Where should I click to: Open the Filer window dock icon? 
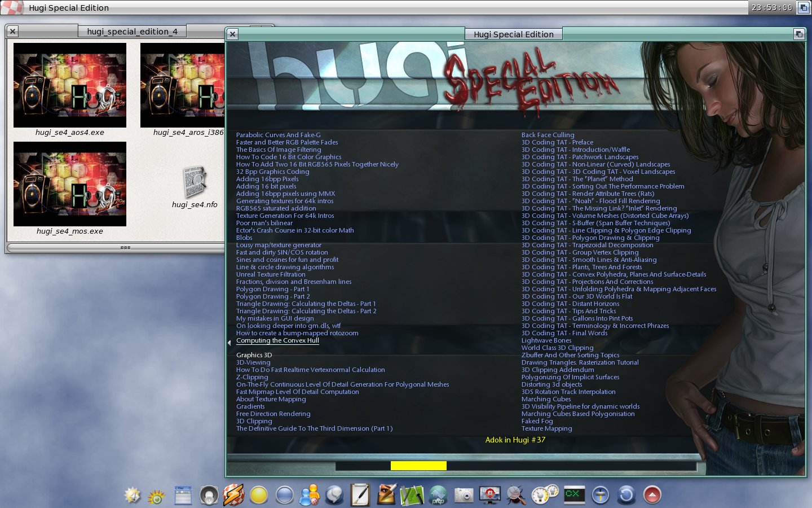pyautogui.click(x=183, y=495)
